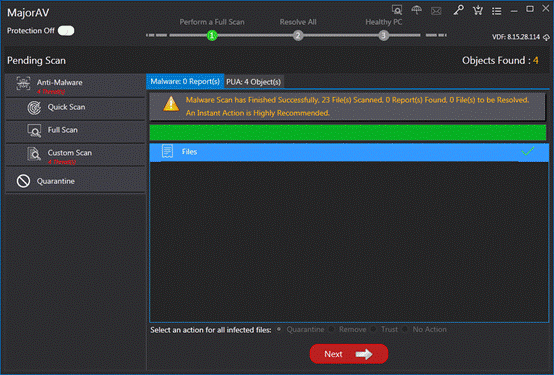Click the key license icon
This screenshot has width=554, height=375.
(x=458, y=10)
